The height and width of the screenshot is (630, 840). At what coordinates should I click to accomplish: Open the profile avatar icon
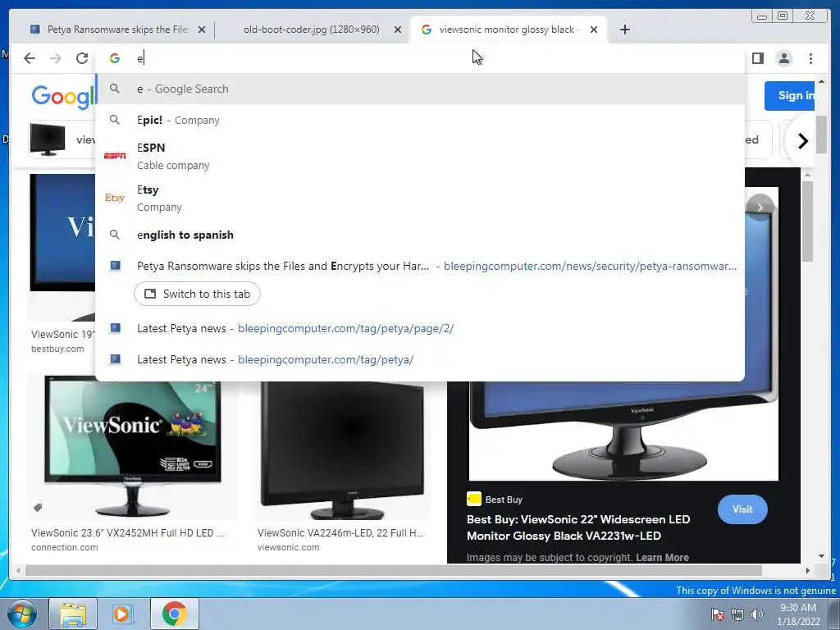[783, 58]
